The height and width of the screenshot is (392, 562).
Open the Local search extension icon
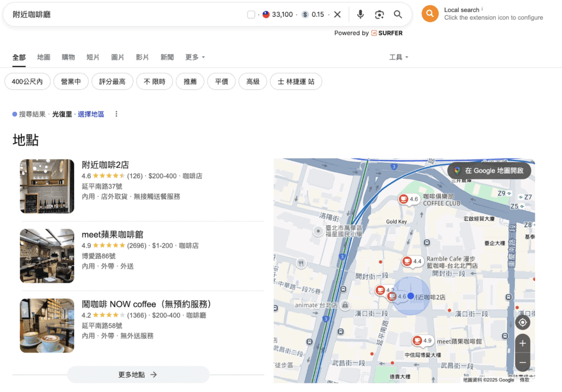tap(430, 13)
